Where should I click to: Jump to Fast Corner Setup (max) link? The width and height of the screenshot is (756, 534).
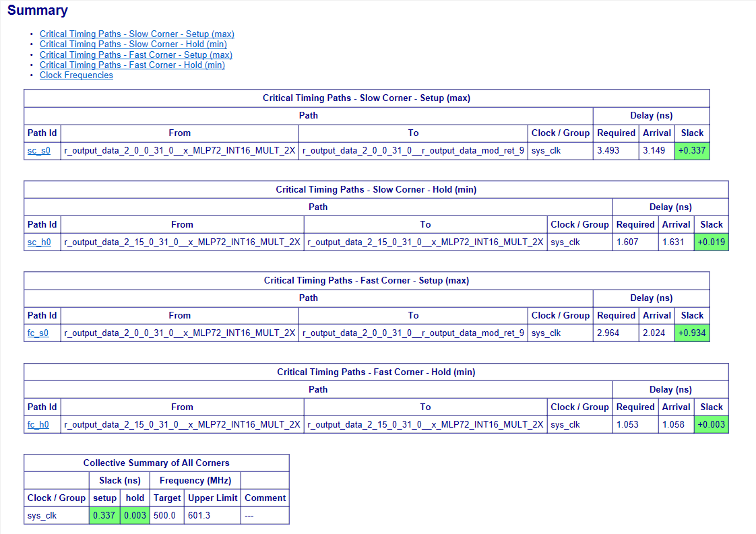click(135, 55)
